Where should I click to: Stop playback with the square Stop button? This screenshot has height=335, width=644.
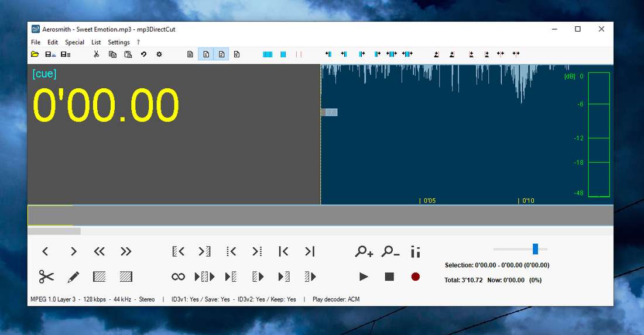(389, 277)
